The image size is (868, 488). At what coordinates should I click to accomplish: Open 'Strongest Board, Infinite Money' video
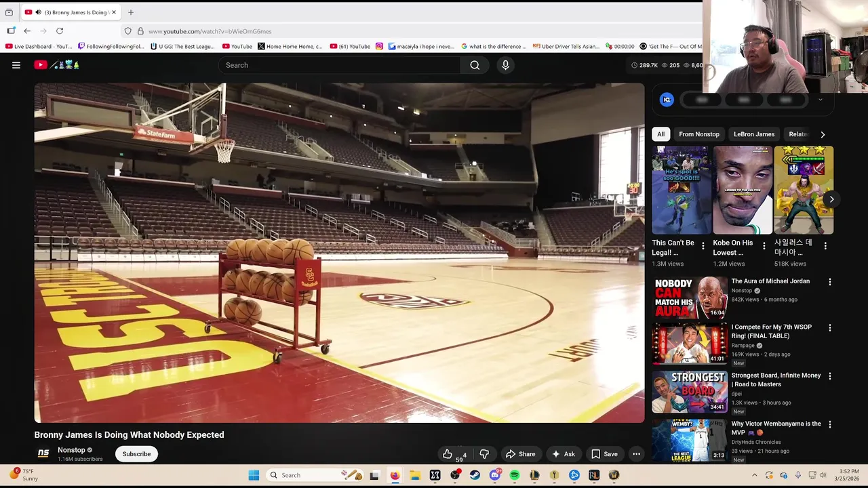click(776, 380)
